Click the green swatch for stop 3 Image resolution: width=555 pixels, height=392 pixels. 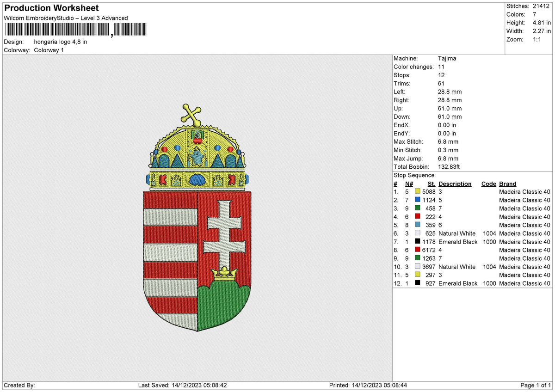(418, 208)
